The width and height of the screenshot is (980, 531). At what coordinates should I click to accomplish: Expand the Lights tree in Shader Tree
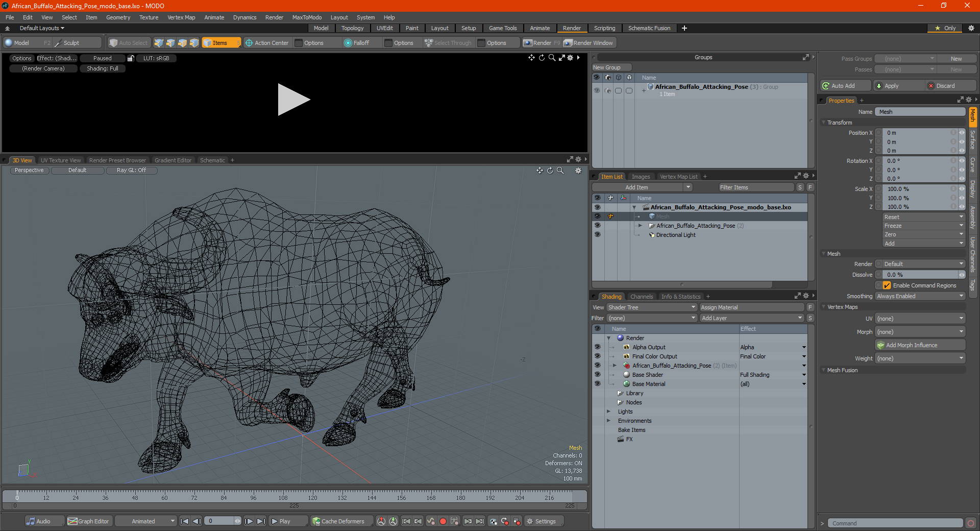pyautogui.click(x=608, y=412)
